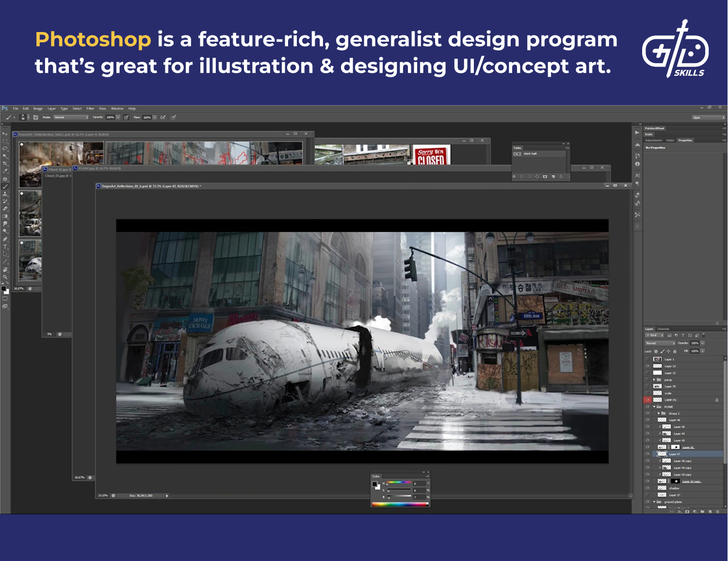Viewport: 728px width, 561px height.
Task: Hide Layer 13 eye icon
Action: pyautogui.click(x=647, y=366)
